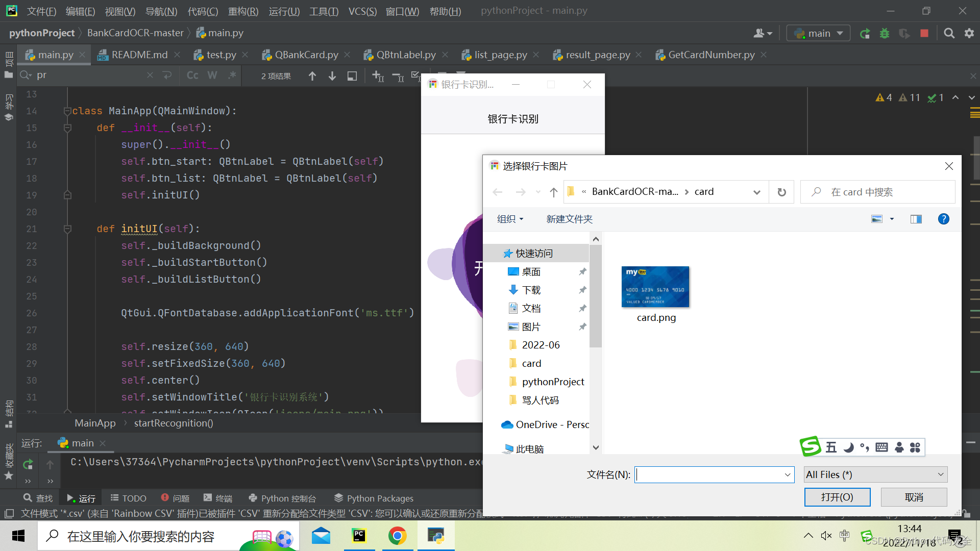Viewport: 980px width, 551px height.
Task: Open Search Everywhere magnifier icon
Action: click(949, 34)
